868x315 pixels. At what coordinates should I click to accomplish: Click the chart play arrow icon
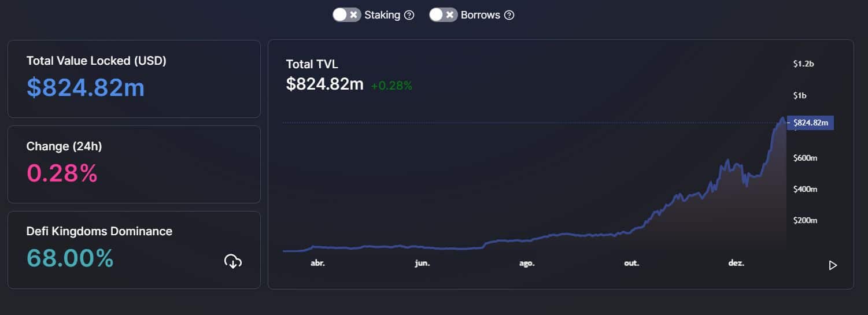833,265
